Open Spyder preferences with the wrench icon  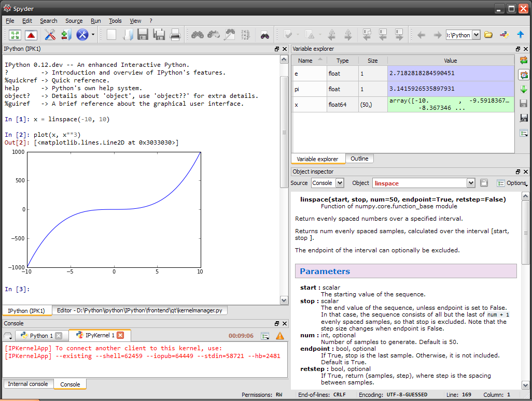(50, 35)
